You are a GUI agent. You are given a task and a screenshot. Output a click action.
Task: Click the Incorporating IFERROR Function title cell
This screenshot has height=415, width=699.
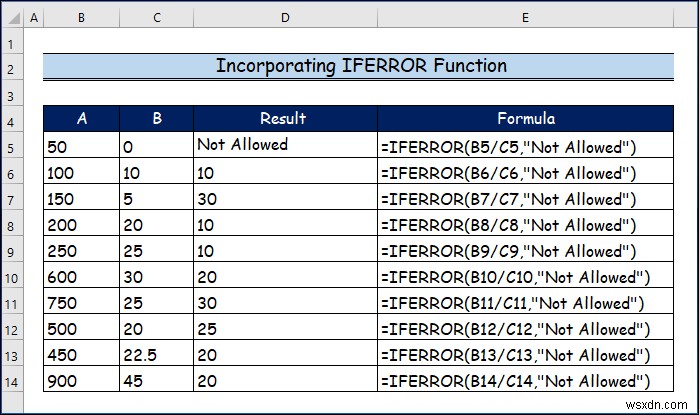(360, 67)
